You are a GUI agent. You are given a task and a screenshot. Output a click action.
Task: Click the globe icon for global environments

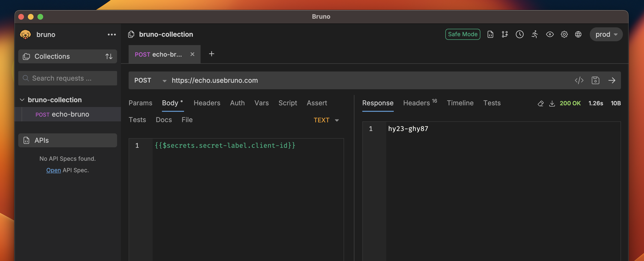[x=578, y=34]
